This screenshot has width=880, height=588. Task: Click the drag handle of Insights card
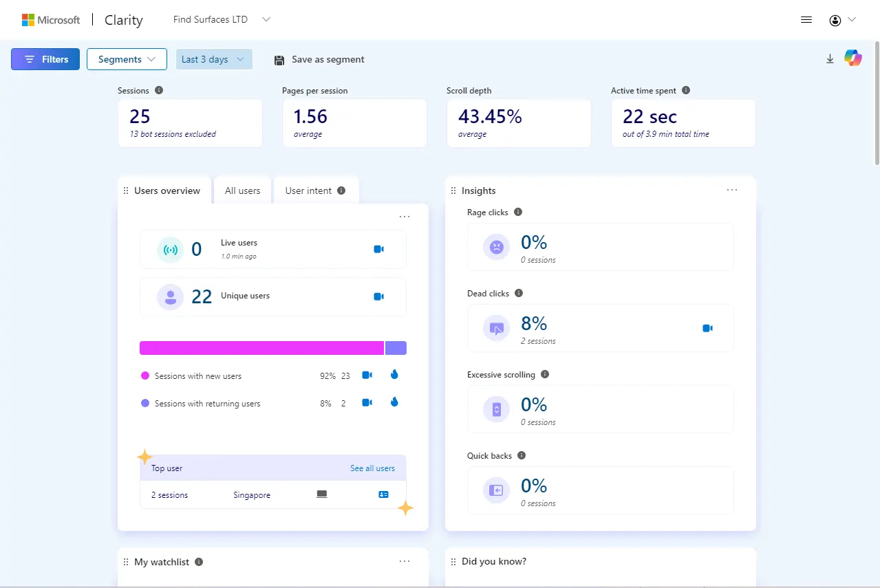pos(453,190)
